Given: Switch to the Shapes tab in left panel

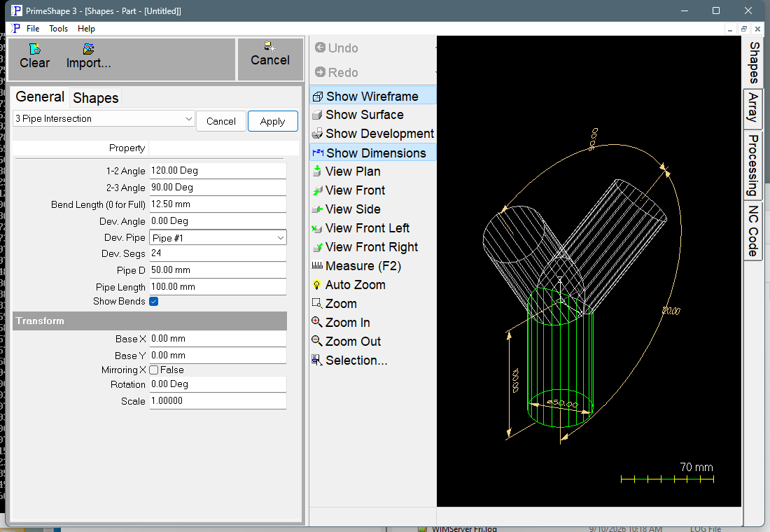Looking at the screenshot, I should [96, 98].
